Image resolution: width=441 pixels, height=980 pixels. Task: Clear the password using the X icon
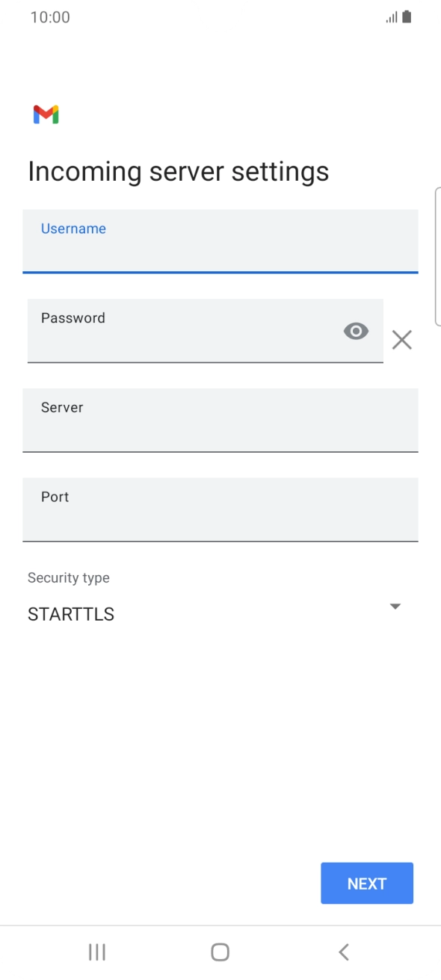pos(401,339)
